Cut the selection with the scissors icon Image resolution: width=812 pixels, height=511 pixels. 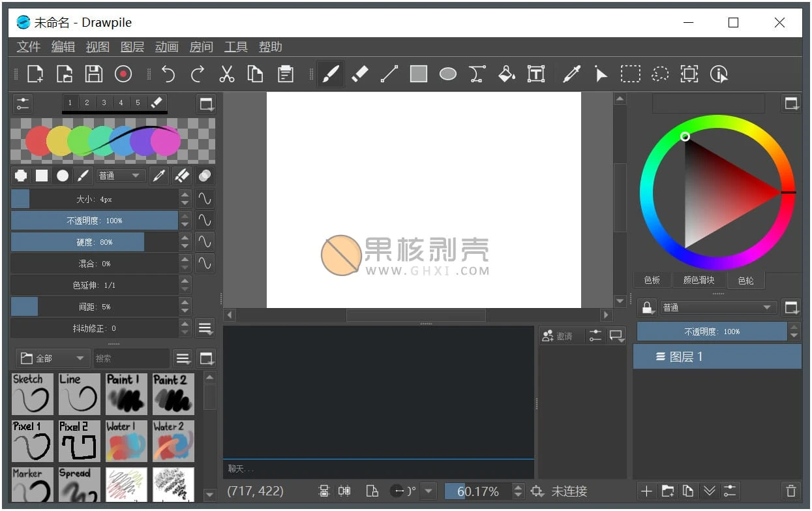pos(226,74)
